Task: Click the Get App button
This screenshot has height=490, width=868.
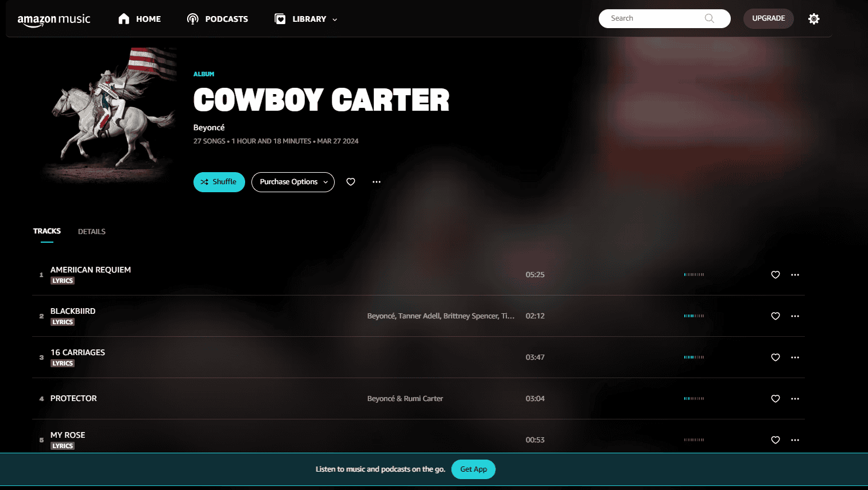Action: coord(474,469)
